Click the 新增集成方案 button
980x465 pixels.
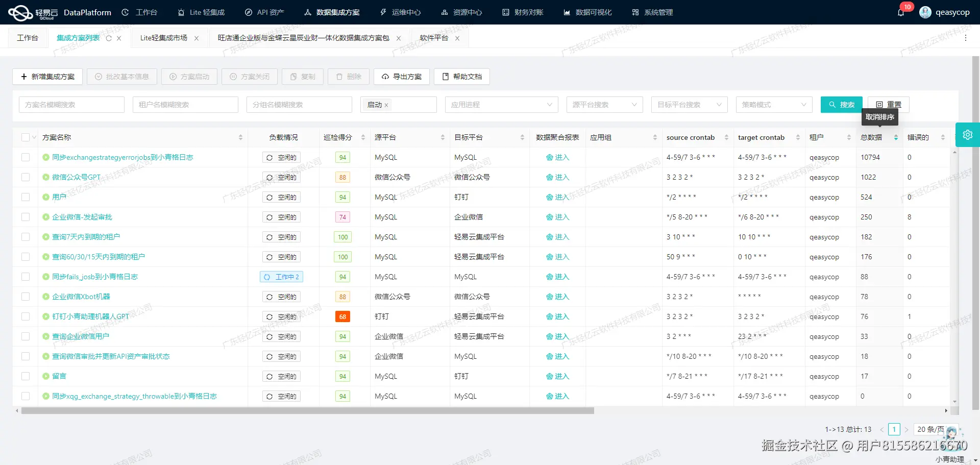pos(47,77)
